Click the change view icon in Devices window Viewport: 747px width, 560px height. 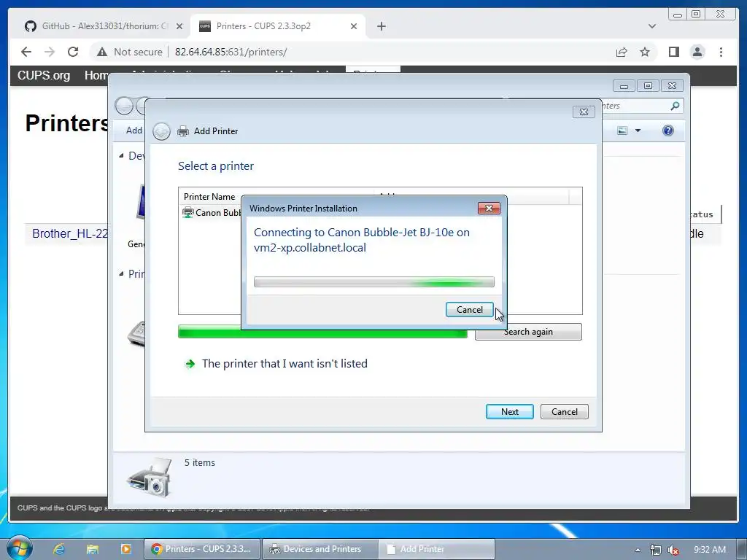click(x=622, y=131)
